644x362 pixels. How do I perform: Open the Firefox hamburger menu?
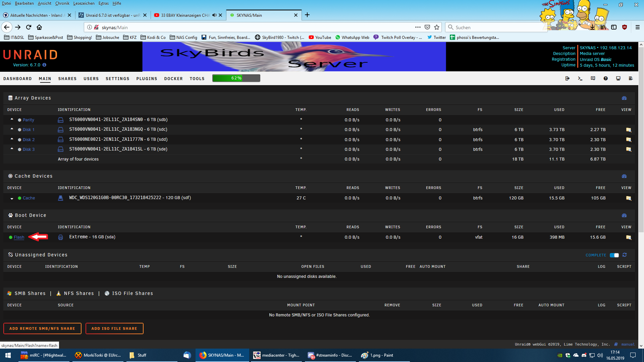tap(637, 27)
